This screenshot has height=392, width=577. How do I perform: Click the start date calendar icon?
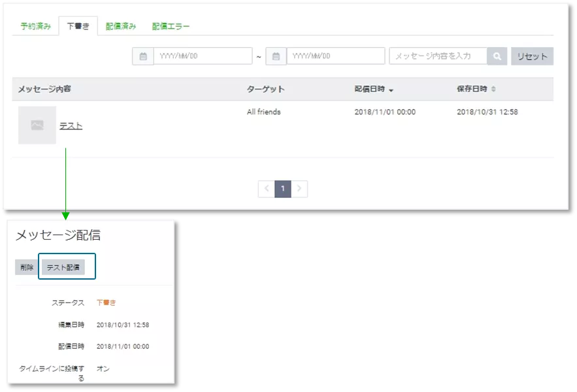142,56
